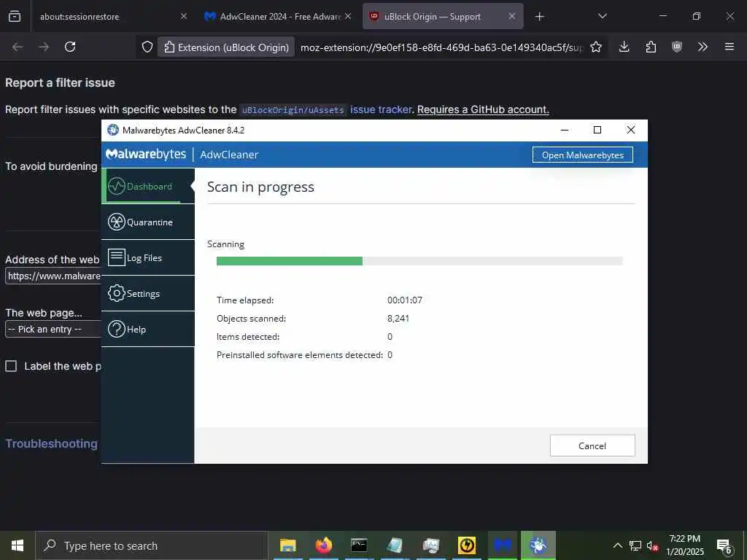Click the AdwCleaner bug taskbar icon
747x560 pixels.
click(538, 545)
